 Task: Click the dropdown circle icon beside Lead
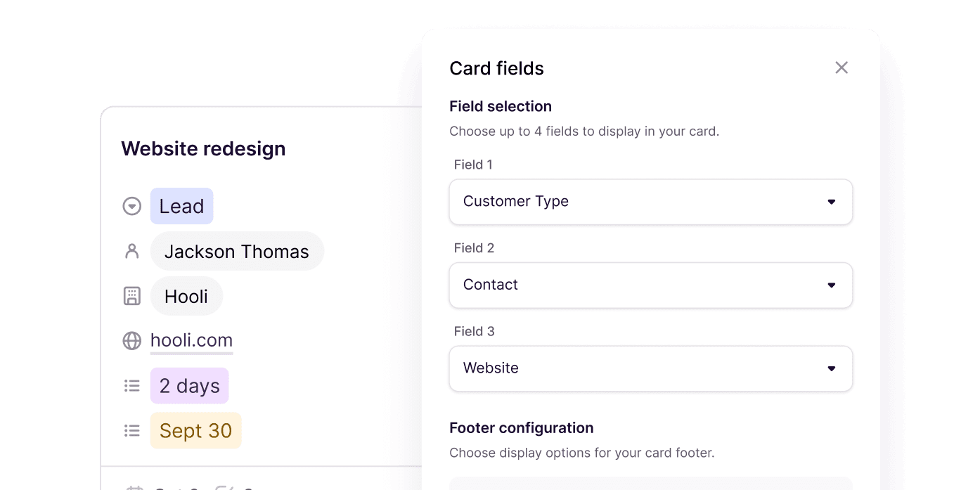[131, 207]
